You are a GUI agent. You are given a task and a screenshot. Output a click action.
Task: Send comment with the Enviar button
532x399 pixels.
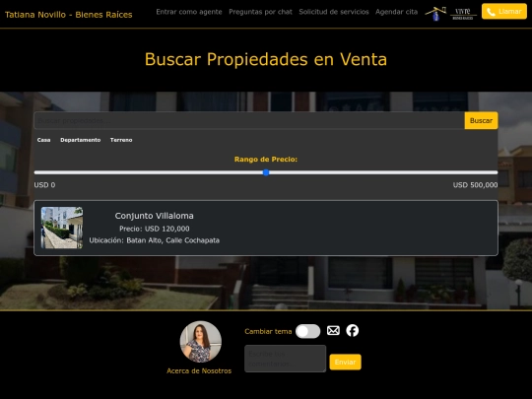345,362
